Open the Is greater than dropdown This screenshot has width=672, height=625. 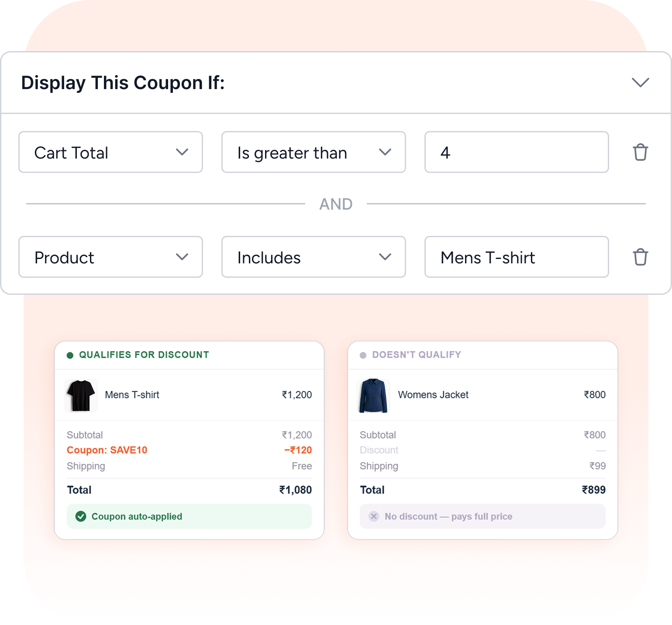click(314, 152)
